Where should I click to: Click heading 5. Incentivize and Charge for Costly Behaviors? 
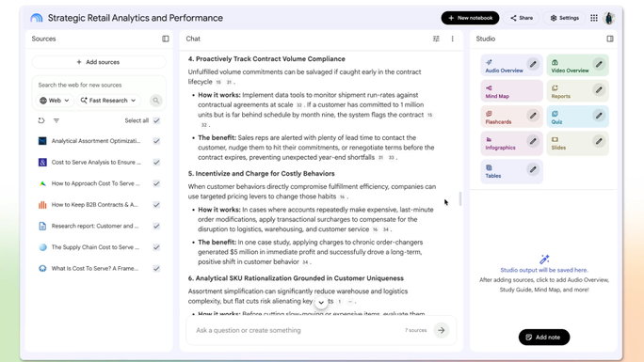[261, 173]
